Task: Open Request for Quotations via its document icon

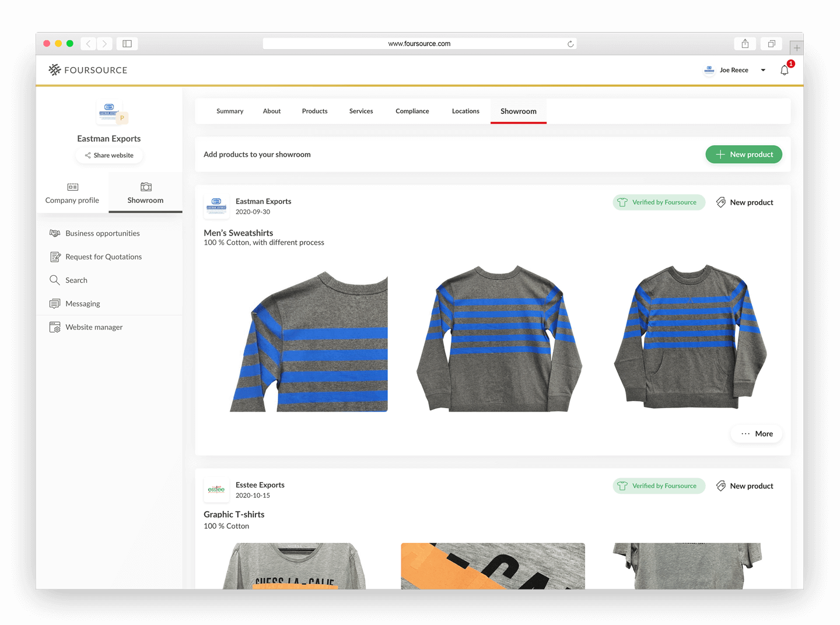Action: tap(55, 257)
